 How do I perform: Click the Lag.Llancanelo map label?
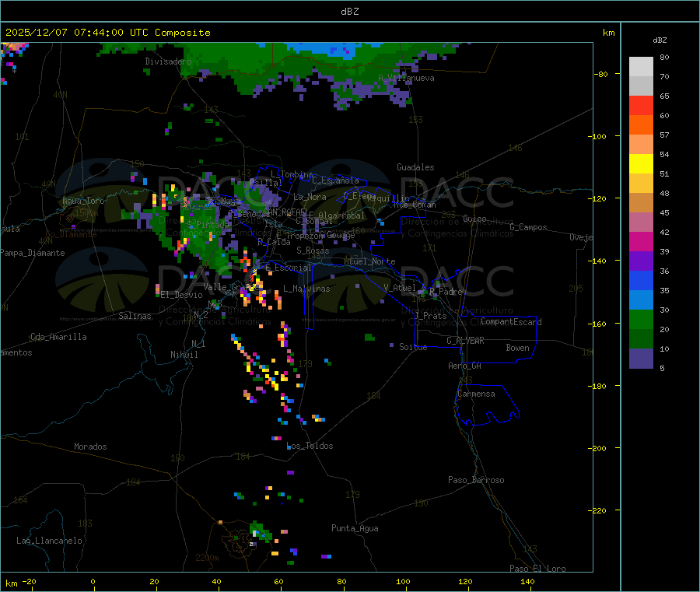click(x=49, y=541)
